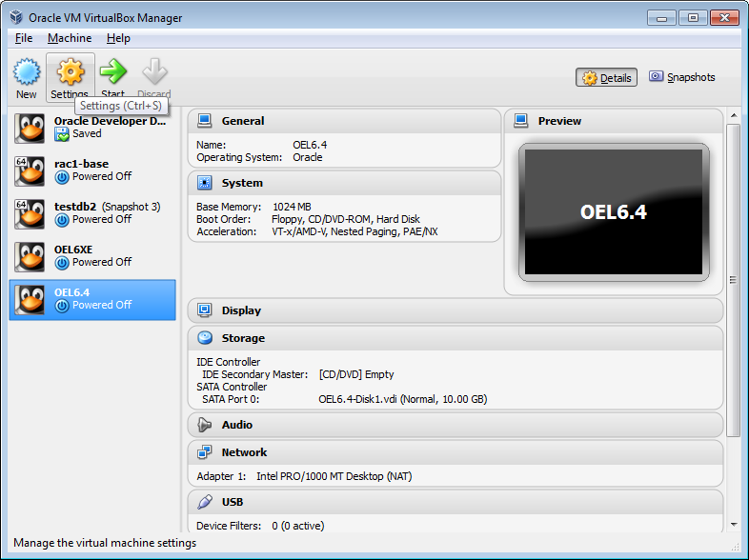749x560 pixels.
Task: Click the power icon beside rac1-base Powered Off
Action: coord(62,177)
